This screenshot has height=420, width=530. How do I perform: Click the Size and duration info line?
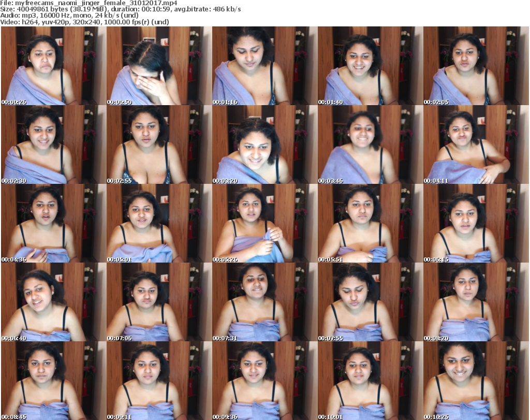click(x=121, y=9)
